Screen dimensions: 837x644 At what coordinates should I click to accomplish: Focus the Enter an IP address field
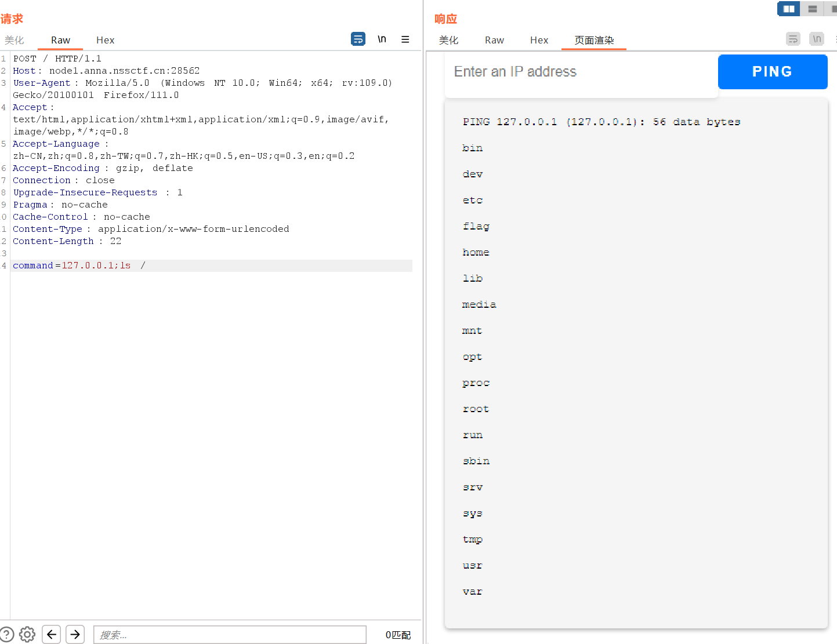point(581,72)
